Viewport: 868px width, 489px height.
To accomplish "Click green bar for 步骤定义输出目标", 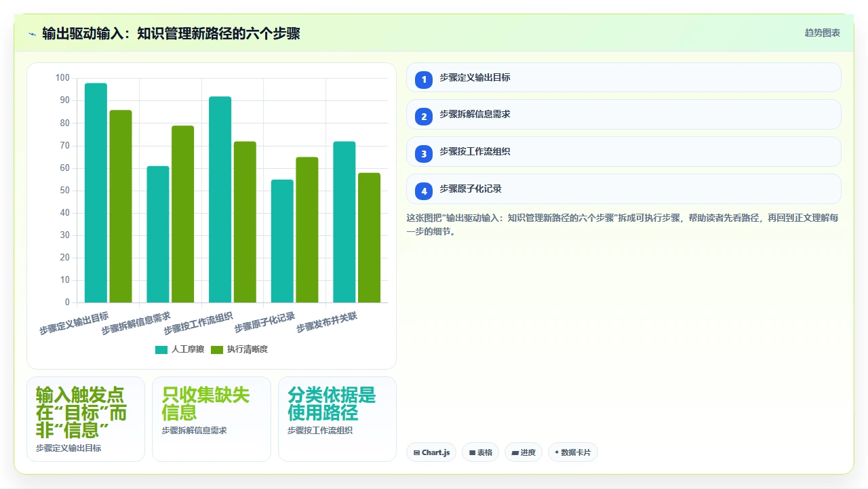I will tap(121, 206).
